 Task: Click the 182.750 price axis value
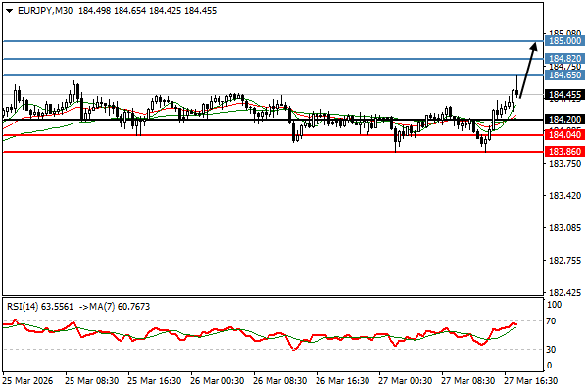(x=563, y=261)
